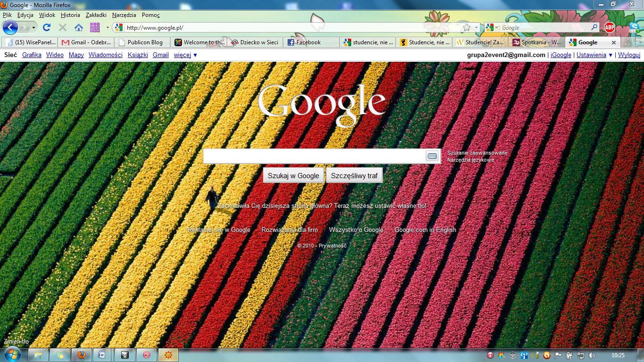The width and height of the screenshot is (644, 362).
Task: Go back with the Back arrow button
Action: [x=10, y=27]
